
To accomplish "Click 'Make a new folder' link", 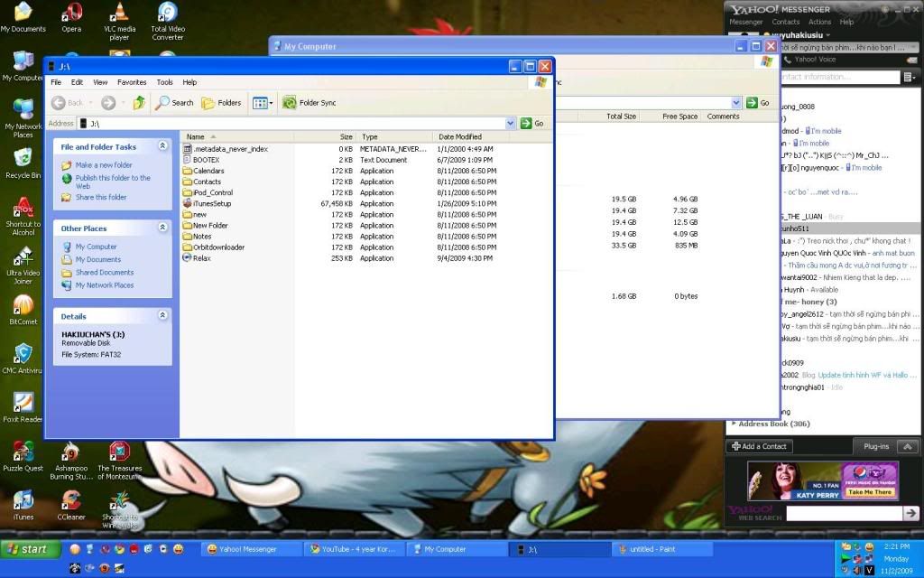I will tap(104, 165).
